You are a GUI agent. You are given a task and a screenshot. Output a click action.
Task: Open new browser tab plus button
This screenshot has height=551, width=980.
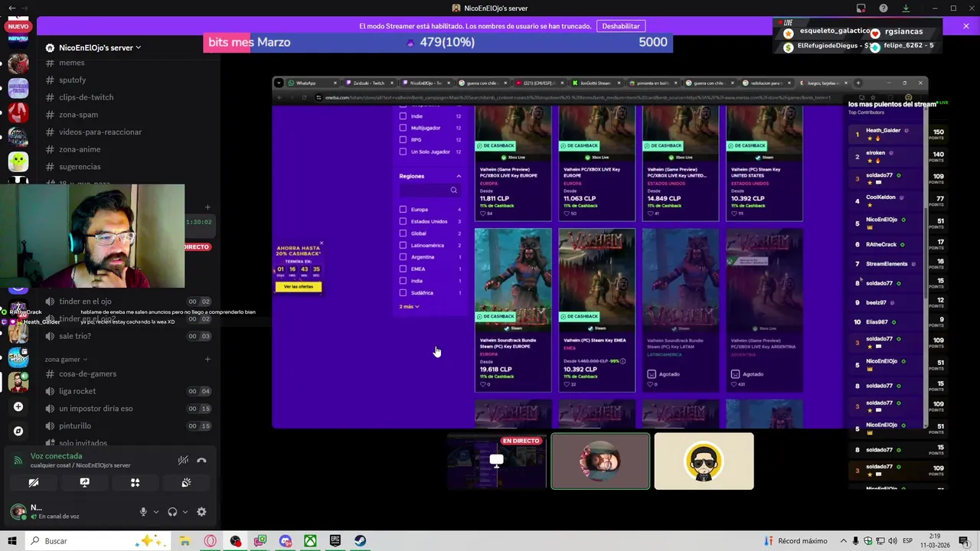pos(857,83)
